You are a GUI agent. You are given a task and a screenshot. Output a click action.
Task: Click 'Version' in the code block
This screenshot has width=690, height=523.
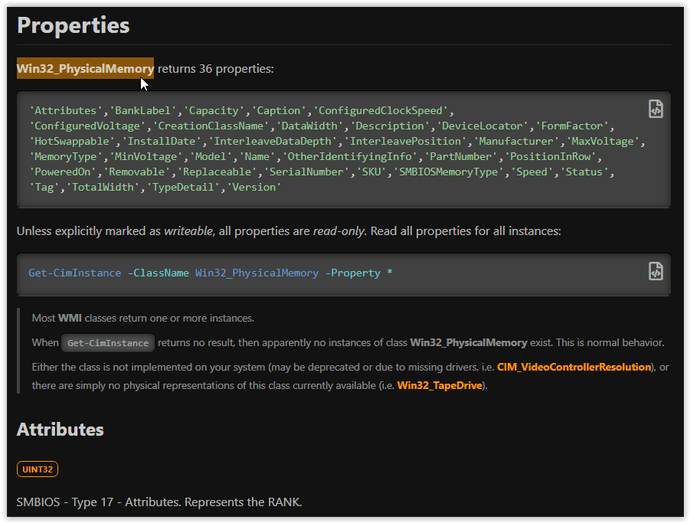(254, 188)
